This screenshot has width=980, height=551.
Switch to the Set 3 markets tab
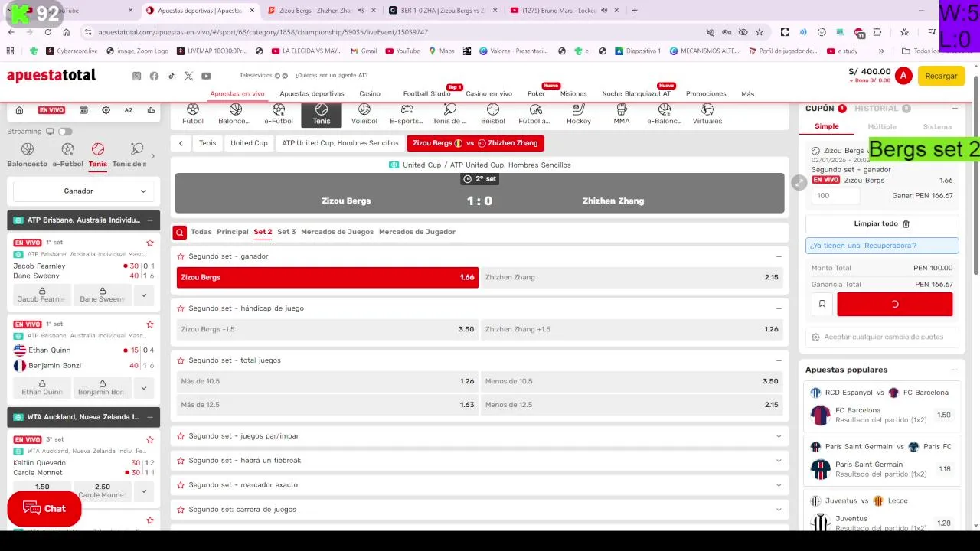(x=286, y=232)
